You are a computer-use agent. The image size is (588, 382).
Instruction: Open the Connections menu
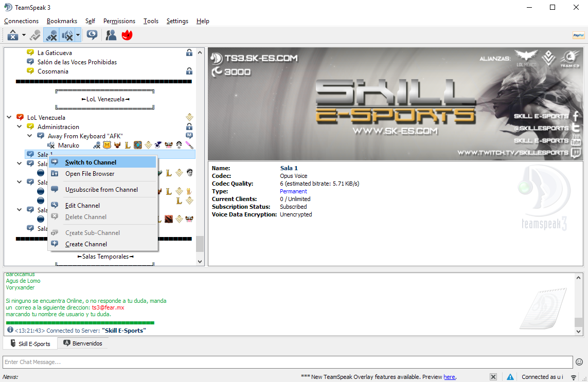22,21
